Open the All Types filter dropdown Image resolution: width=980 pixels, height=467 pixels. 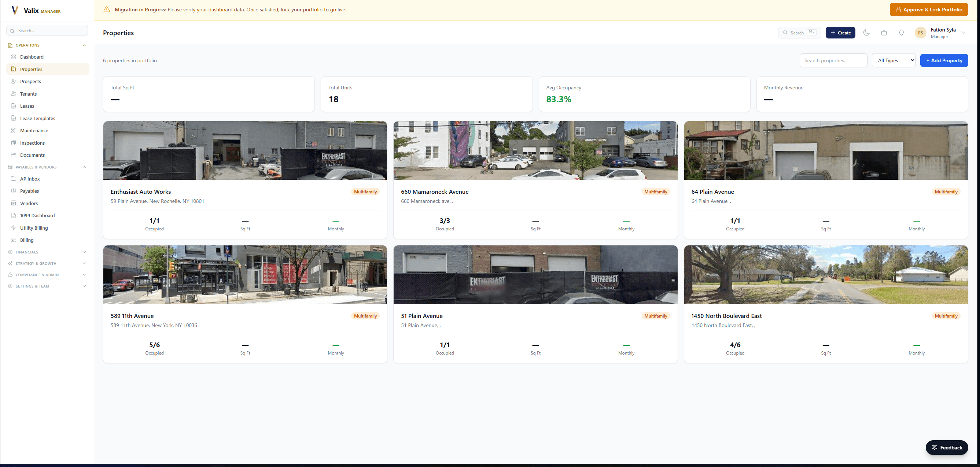click(893, 60)
